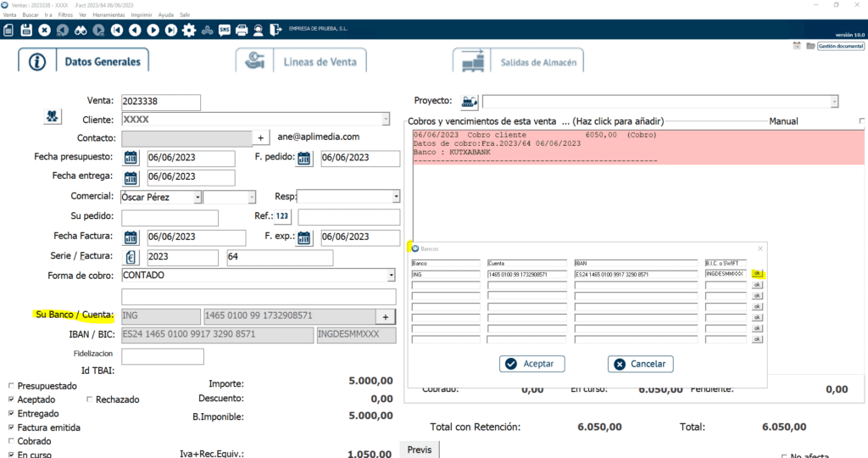Click the printer icon in the toolbar
The image size is (868, 458).
pos(242,31)
